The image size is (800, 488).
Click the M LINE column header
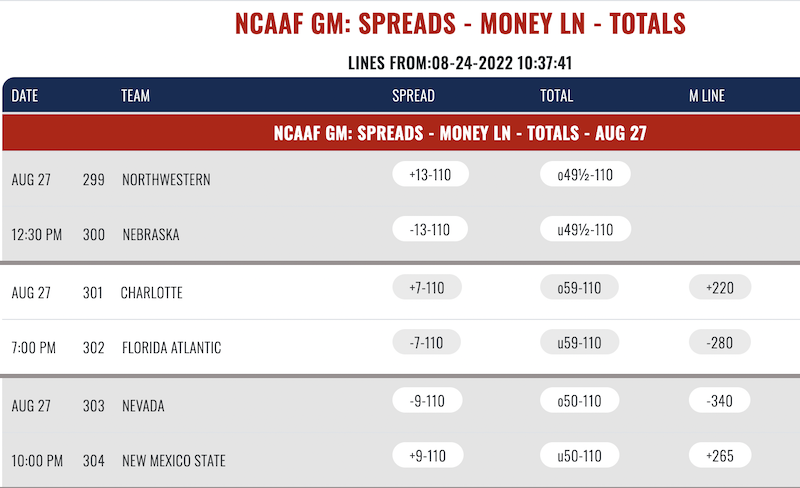tap(707, 96)
